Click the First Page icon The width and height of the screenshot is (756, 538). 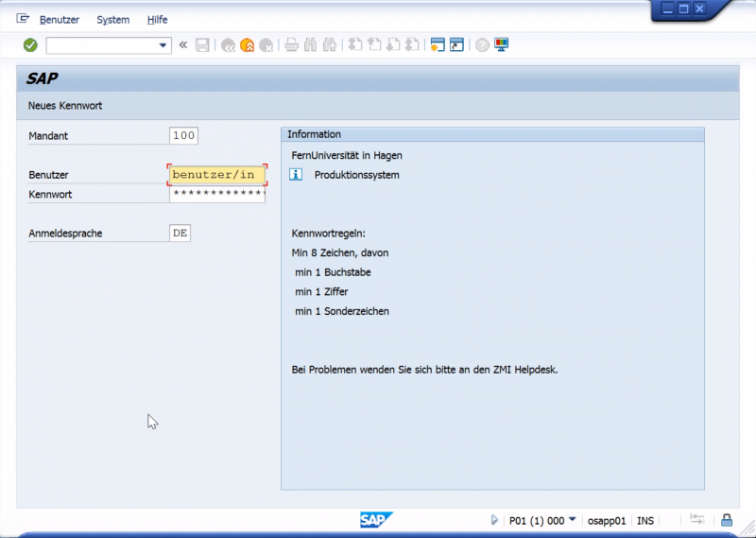pos(355,44)
